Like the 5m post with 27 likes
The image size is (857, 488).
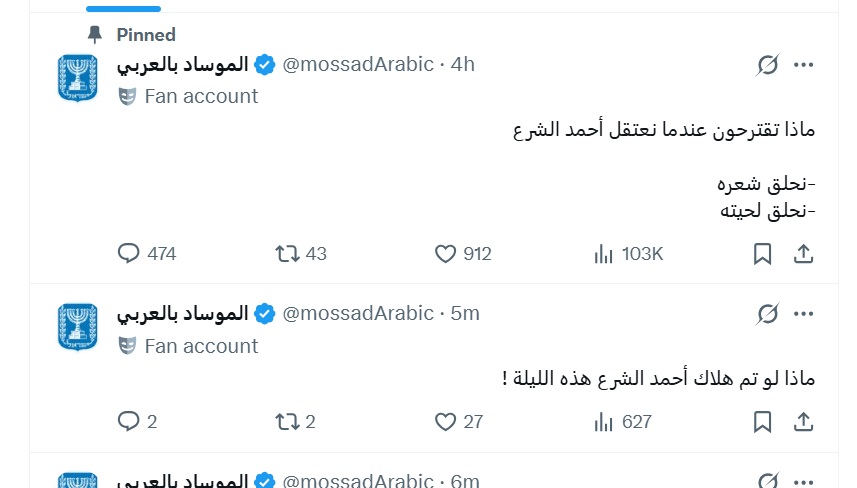pos(445,421)
